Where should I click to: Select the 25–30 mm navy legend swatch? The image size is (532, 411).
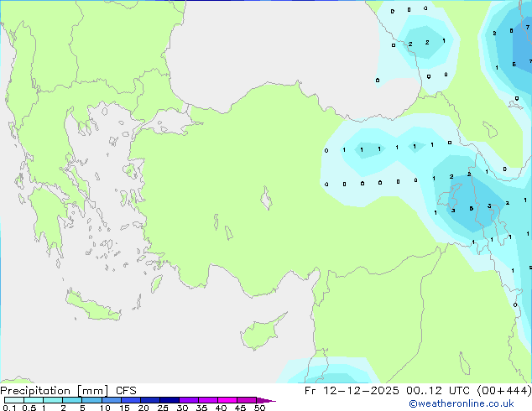click(170, 400)
